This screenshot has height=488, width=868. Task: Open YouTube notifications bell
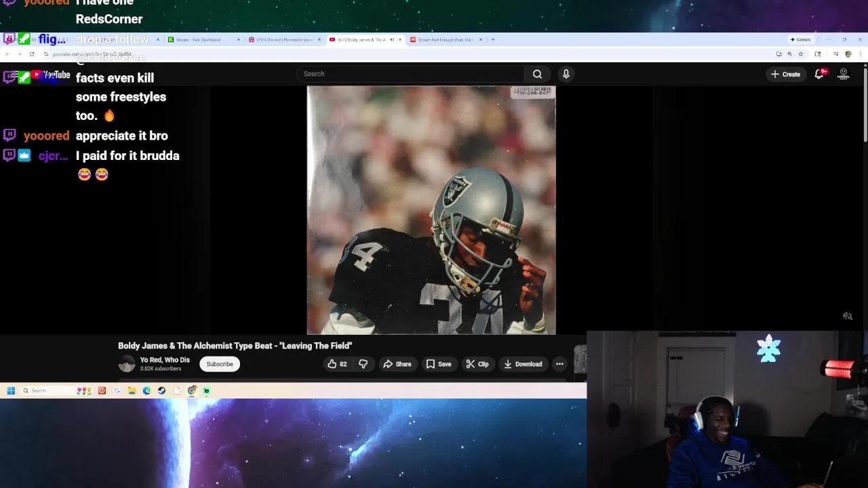(818, 74)
